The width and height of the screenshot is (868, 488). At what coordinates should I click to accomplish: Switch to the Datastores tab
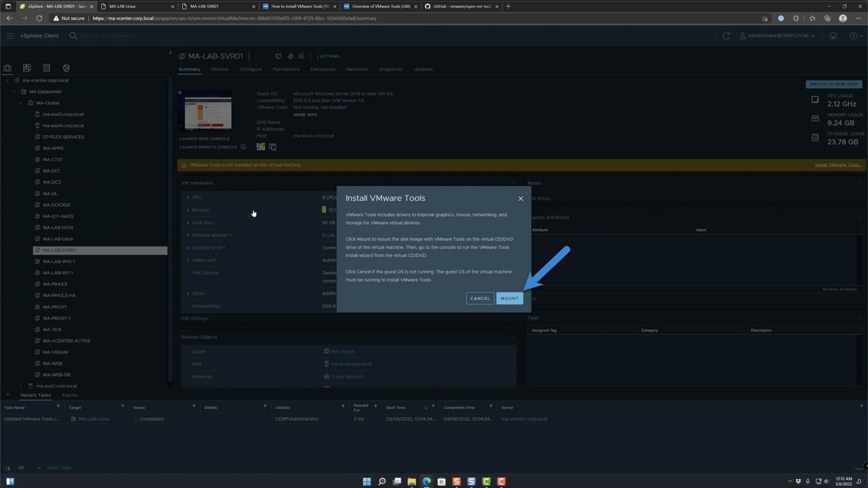pyautogui.click(x=323, y=69)
